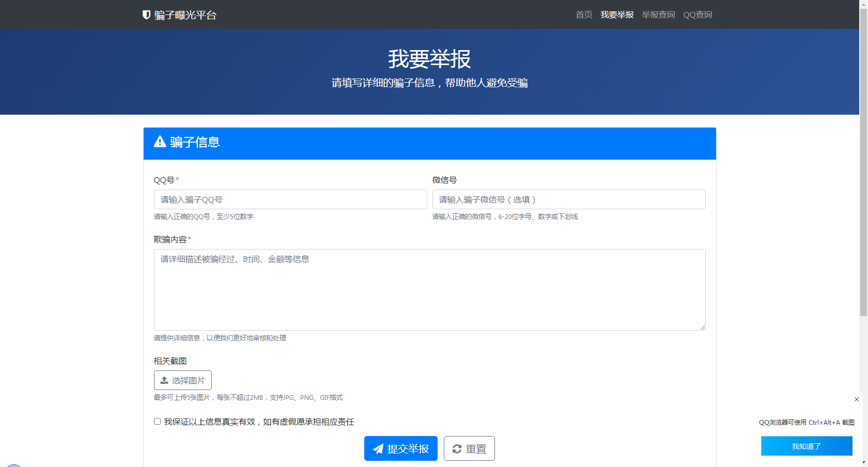This screenshot has height=467, width=868.
Task: Dismiss the tip with 我知道了
Action: coord(807,446)
